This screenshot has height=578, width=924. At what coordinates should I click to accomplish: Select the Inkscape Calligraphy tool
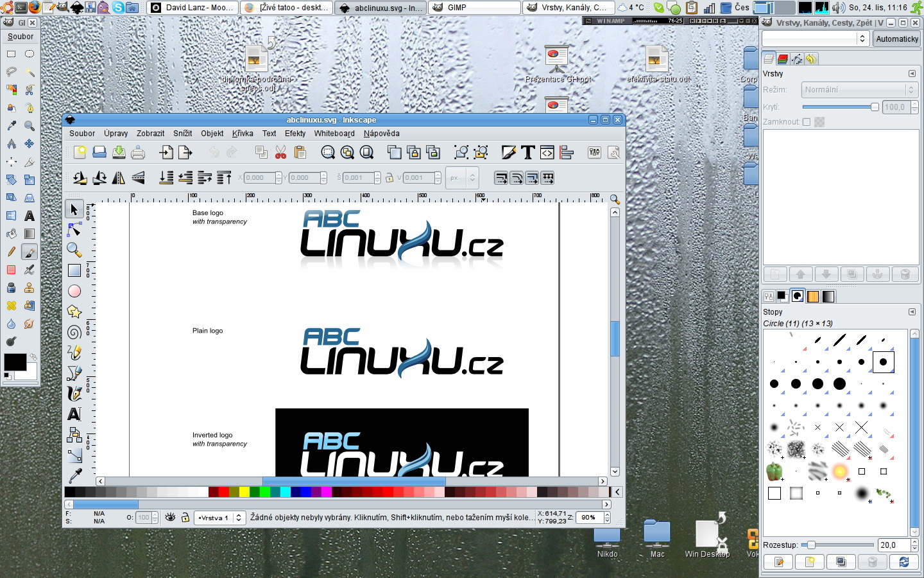[x=74, y=394]
